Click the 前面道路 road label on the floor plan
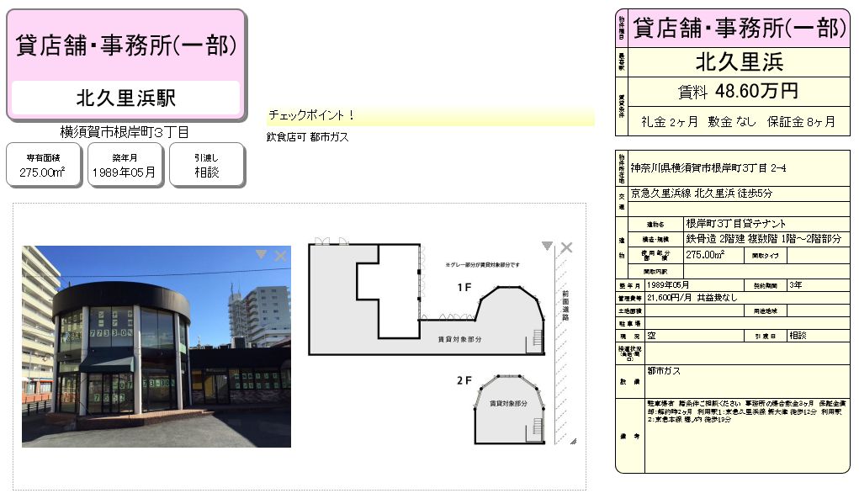 [565, 305]
